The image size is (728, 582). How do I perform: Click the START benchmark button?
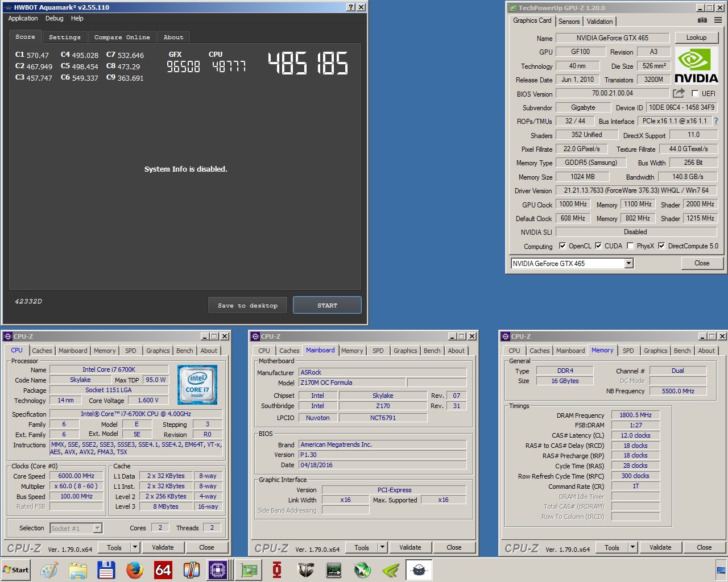(327, 305)
